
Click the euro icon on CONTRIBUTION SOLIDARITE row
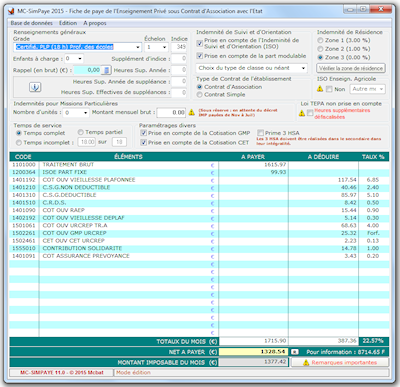point(213,249)
